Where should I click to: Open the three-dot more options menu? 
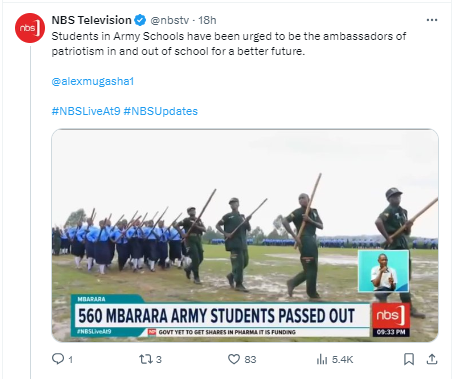[x=432, y=20]
